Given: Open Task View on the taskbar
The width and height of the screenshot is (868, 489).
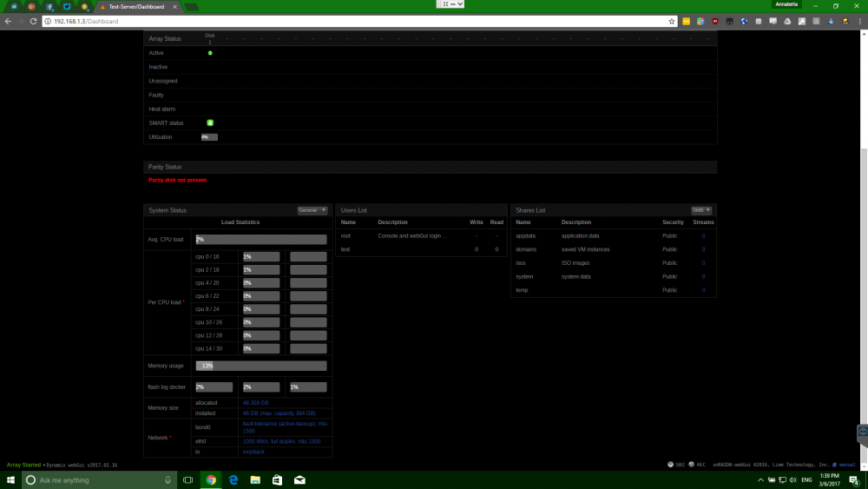Looking at the screenshot, I should [188, 480].
